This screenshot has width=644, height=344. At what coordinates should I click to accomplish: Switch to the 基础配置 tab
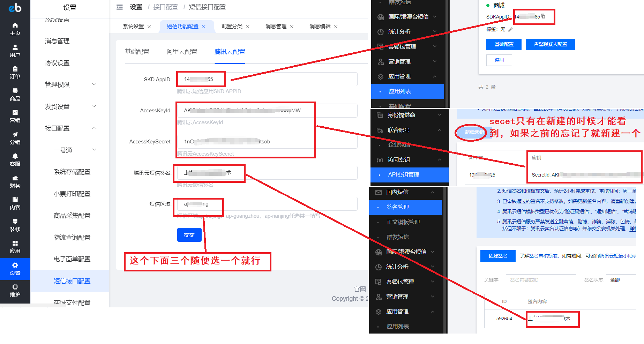click(x=137, y=52)
